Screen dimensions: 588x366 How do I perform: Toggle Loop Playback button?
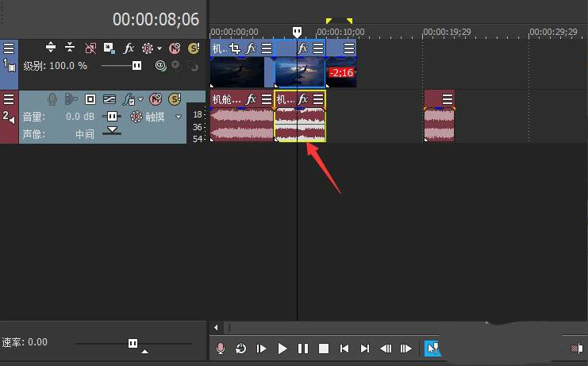coord(240,349)
